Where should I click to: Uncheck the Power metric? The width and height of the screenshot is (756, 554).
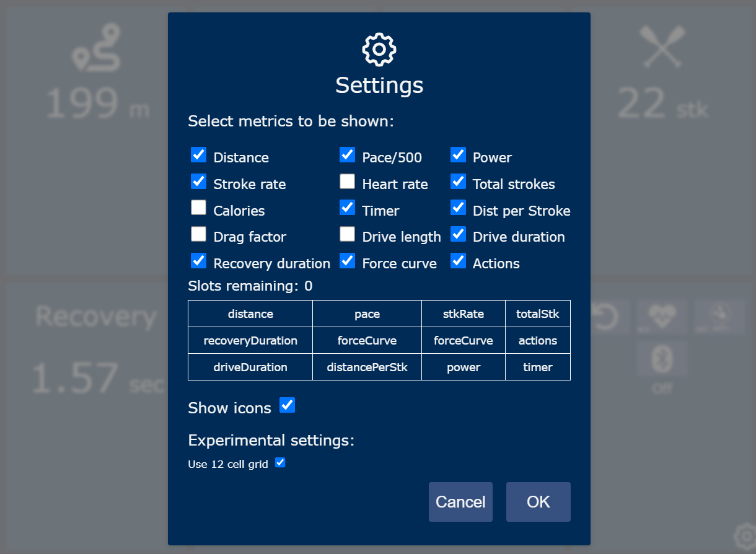458,154
